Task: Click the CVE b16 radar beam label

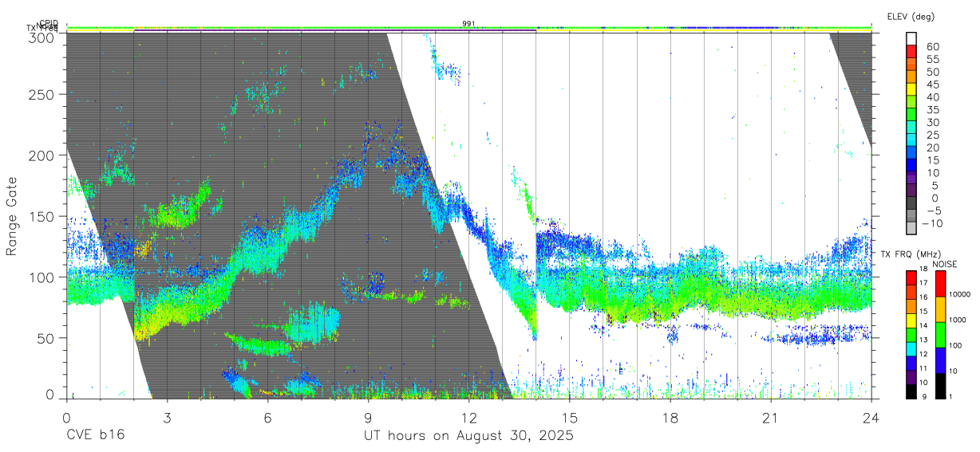Action: 94,435
